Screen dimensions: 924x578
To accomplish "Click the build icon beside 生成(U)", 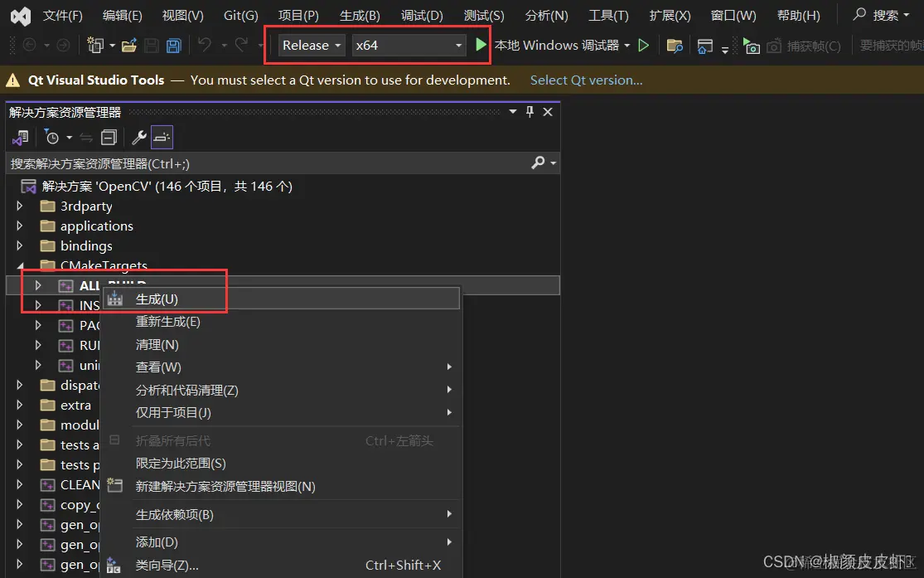I will tap(115, 299).
